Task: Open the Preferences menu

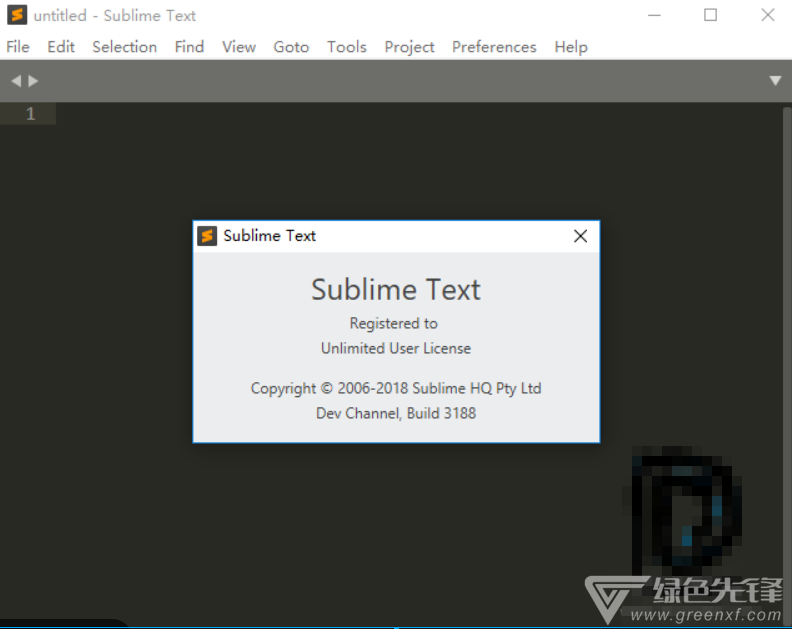Action: [494, 47]
